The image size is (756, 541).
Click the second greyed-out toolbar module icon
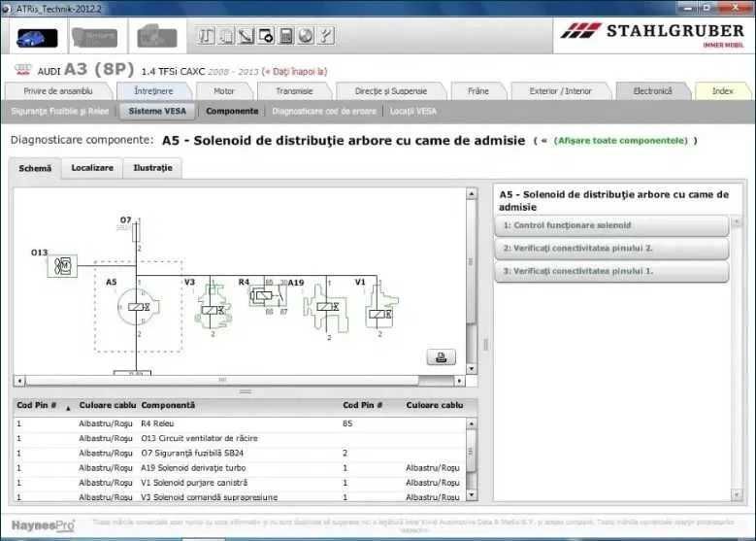coord(94,37)
